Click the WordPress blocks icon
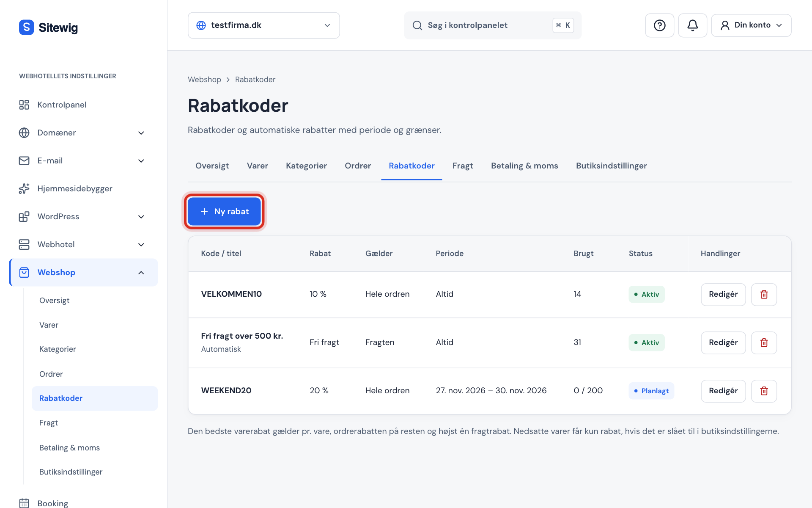Viewport: 812px width, 508px height. click(x=24, y=216)
